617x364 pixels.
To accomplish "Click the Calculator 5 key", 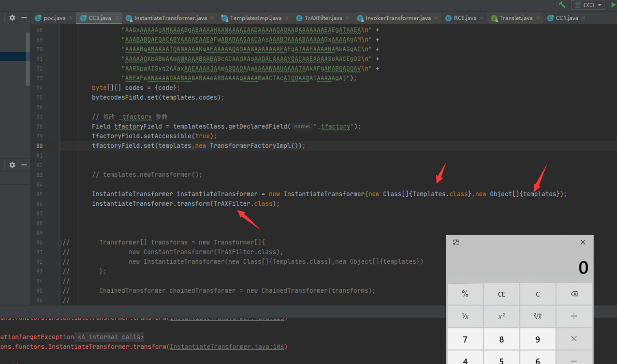I will [x=501, y=358].
